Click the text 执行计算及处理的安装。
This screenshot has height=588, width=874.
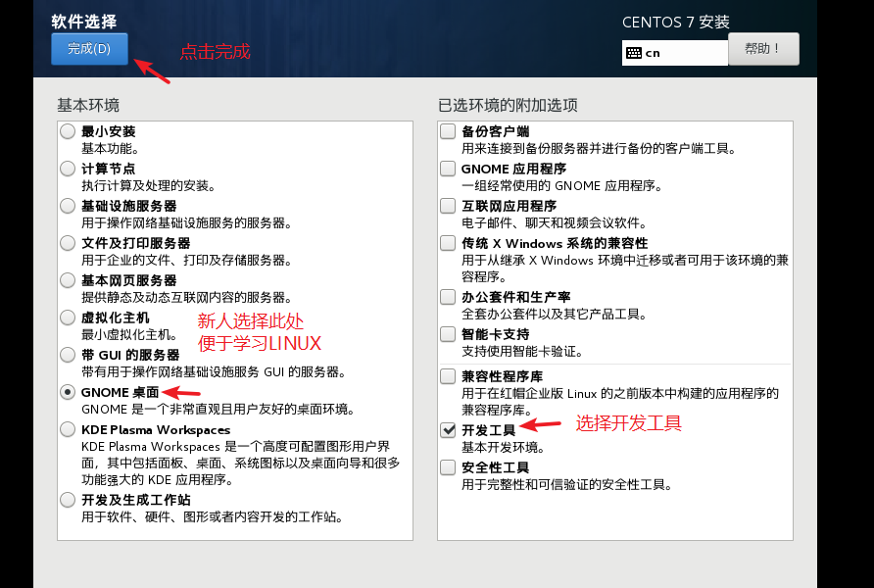(148, 185)
